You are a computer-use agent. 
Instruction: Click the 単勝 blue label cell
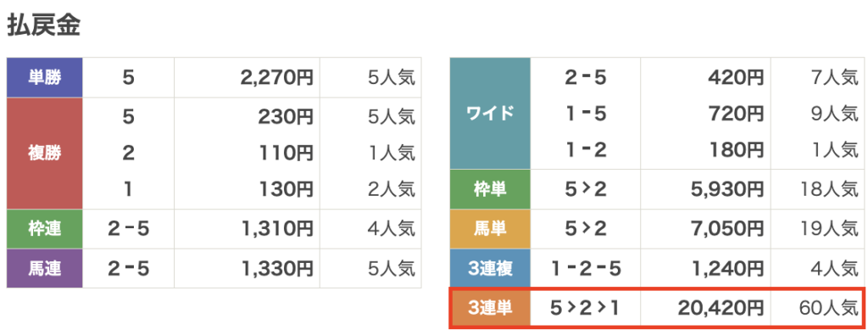pyautogui.click(x=45, y=77)
